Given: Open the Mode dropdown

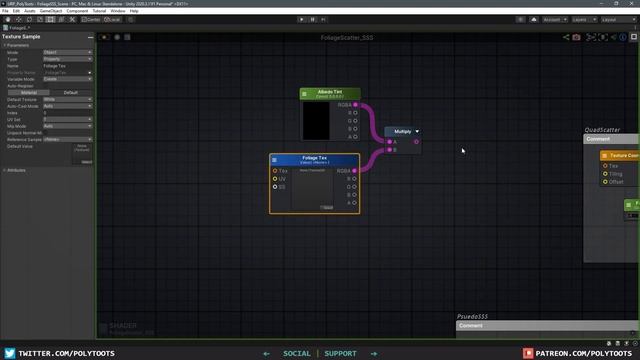Looking at the screenshot, I should [x=67, y=52].
